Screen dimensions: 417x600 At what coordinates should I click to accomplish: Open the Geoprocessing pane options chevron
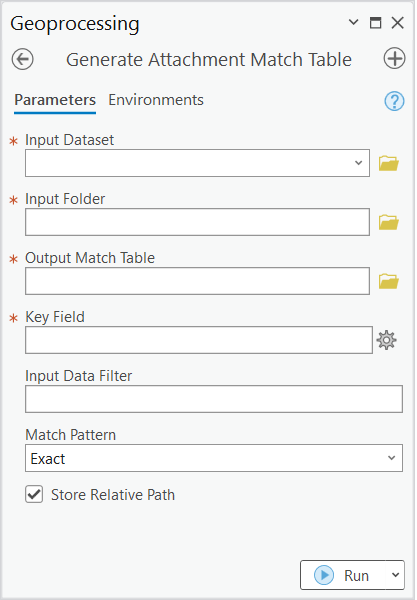(x=353, y=22)
